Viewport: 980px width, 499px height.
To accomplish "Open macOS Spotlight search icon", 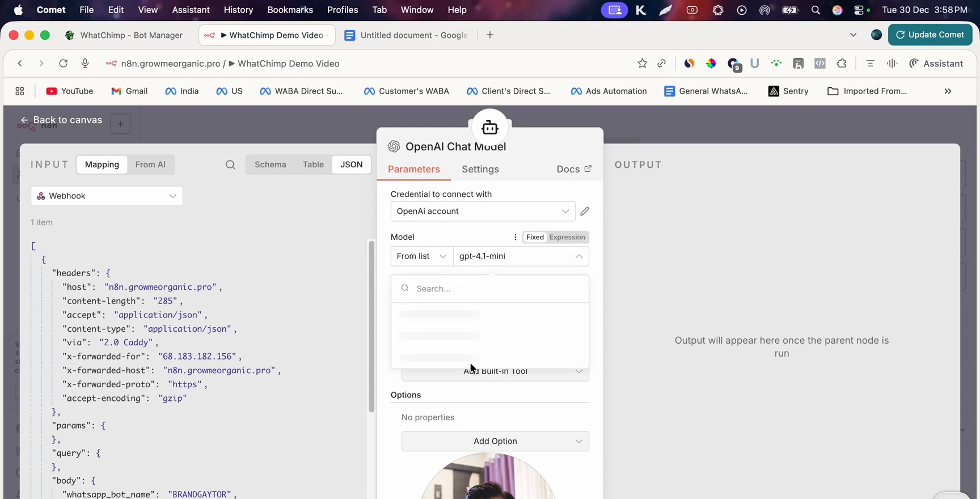I will pos(816,10).
